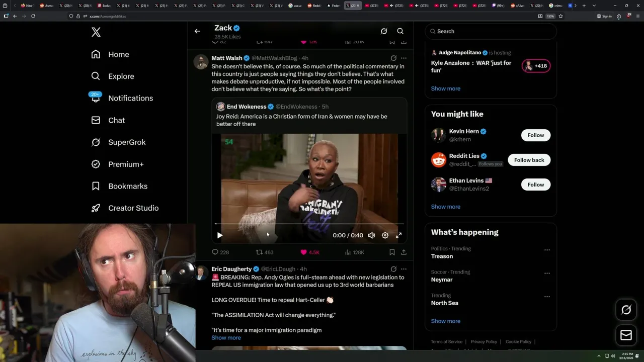Open more options for Neymar trend

coord(547,274)
